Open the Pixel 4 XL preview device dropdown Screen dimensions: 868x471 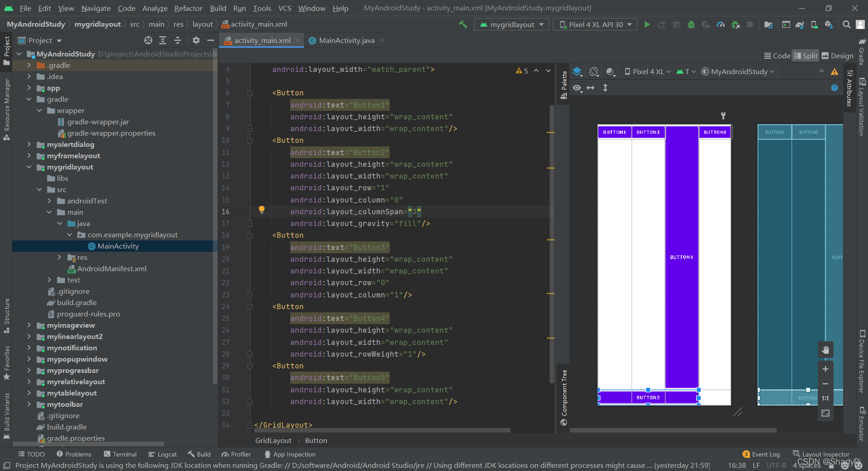tap(647, 71)
